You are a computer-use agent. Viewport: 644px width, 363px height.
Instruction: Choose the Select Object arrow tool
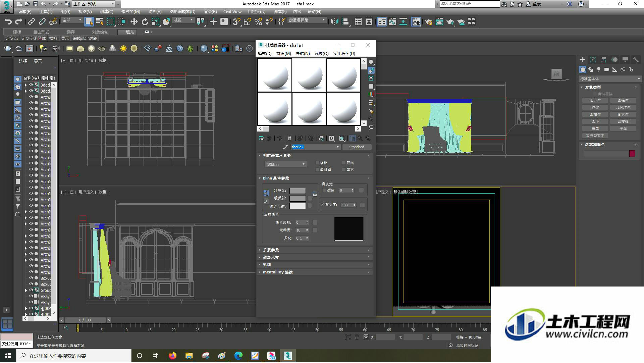point(89,22)
